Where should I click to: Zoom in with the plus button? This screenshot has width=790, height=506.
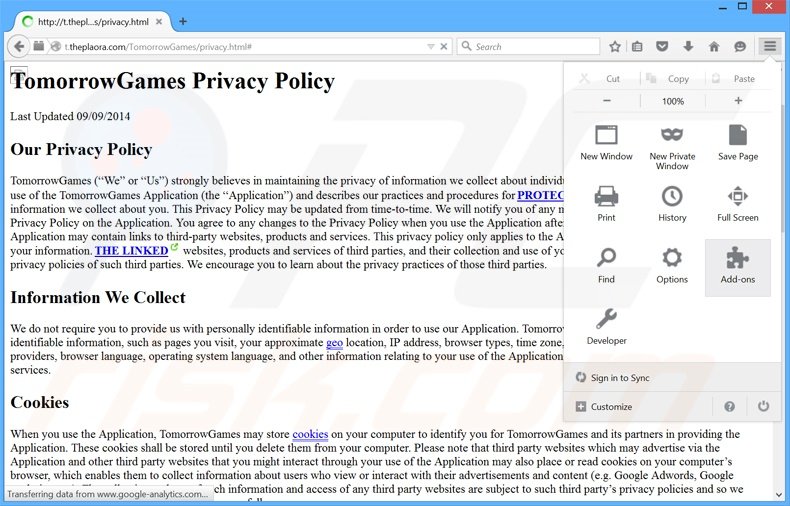point(738,101)
